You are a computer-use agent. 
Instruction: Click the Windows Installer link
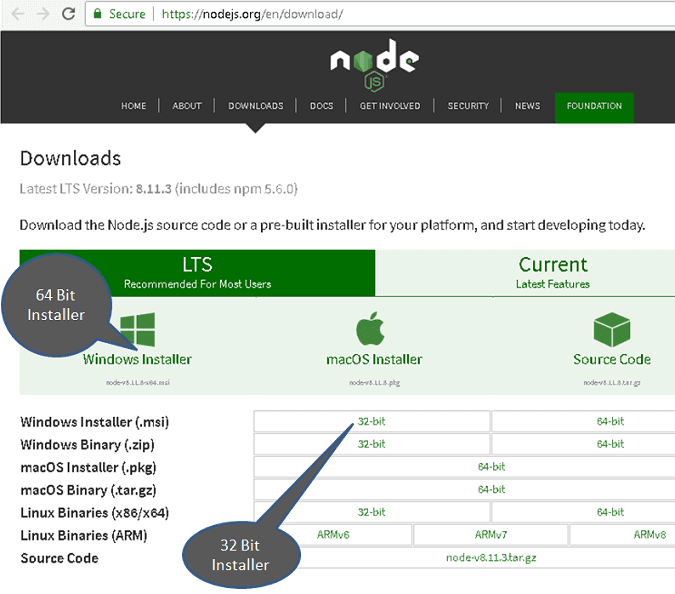click(137, 359)
